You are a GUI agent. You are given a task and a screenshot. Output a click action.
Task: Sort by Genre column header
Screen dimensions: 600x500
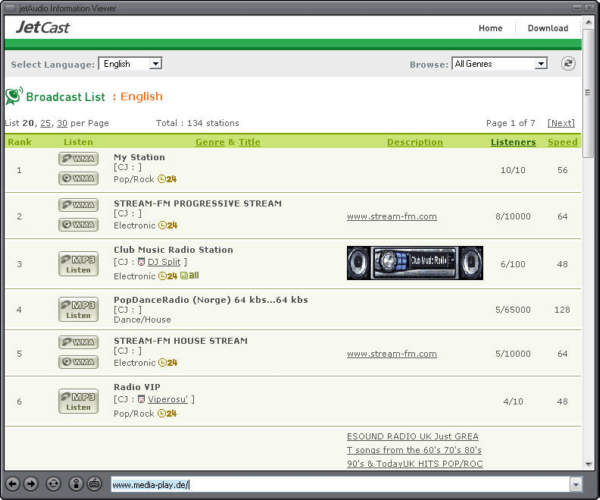(210, 142)
